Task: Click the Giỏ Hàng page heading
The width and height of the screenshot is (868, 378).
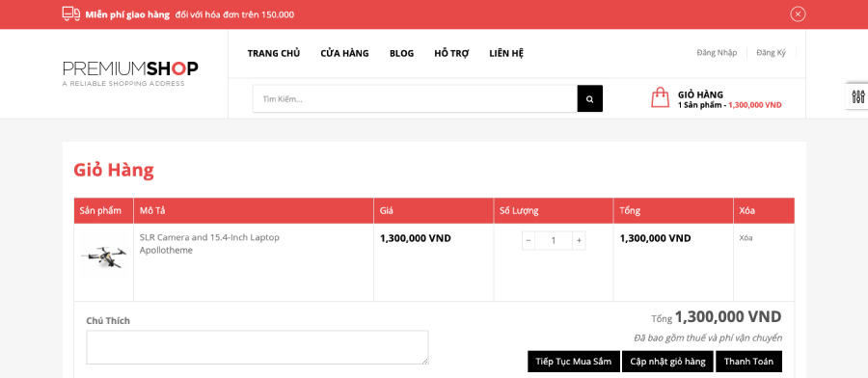Action: pyautogui.click(x=114, y=170)
